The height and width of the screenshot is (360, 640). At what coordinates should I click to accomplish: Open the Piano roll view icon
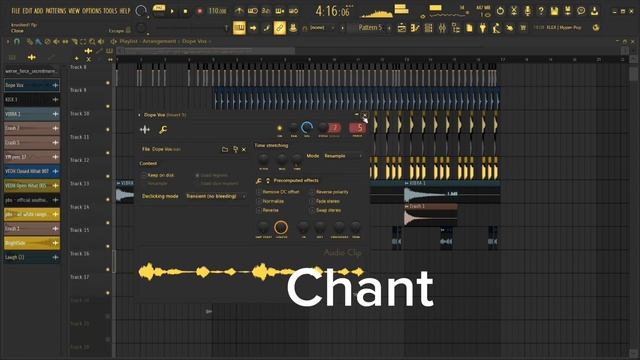(415, 28)
